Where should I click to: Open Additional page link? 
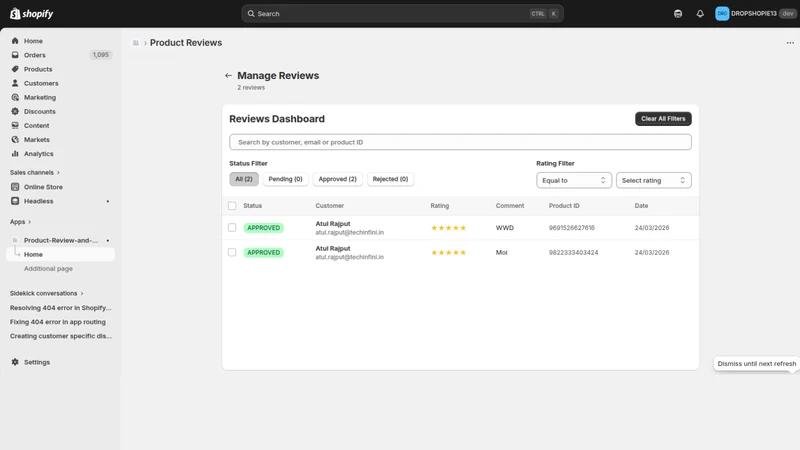[48, 268]
